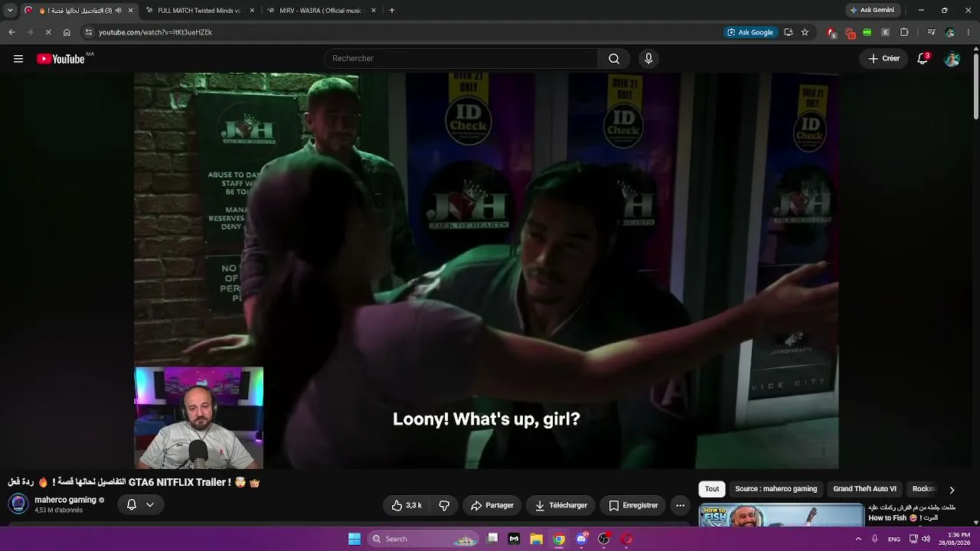Bookmark this page with the star icon
The image size is (980, 551).
(x=805, y=32)
